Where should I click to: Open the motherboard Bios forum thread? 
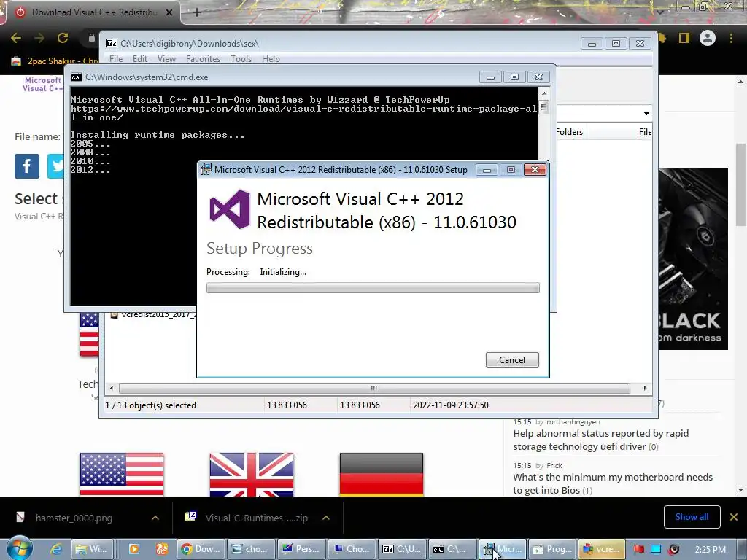[613, 484]
